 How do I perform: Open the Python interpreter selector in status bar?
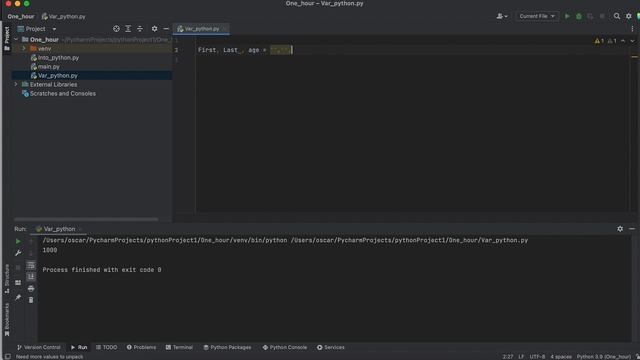(x=604, y=357)
